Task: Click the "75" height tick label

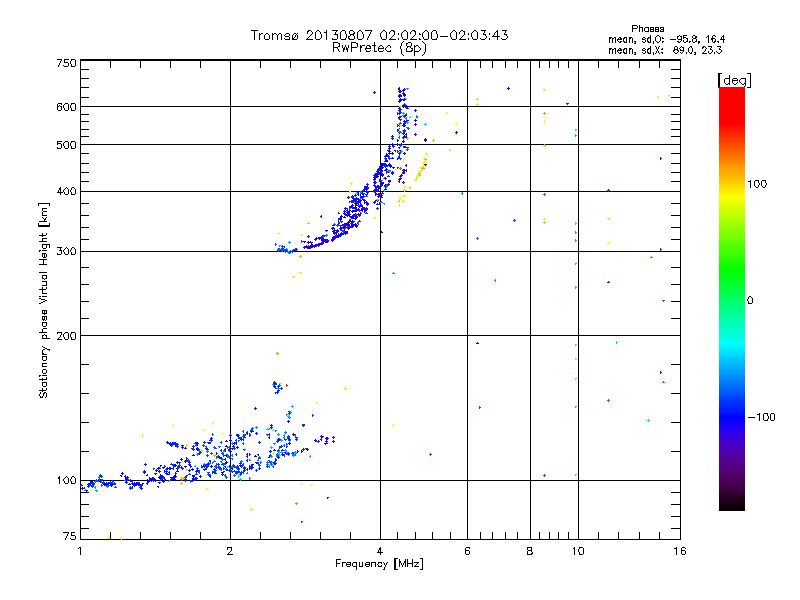Action: 70,536
